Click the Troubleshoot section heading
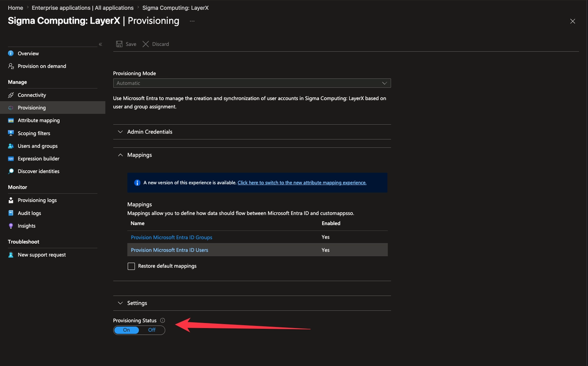Image resolution: width=588 pixels, height=366 pixels. pyautogui.click(x=24, y=242)
